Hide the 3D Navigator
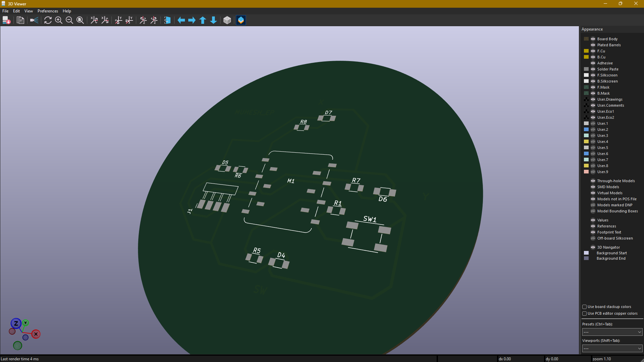Image resolution: width=644 pixels, height=362 pixels. (593, 247)
